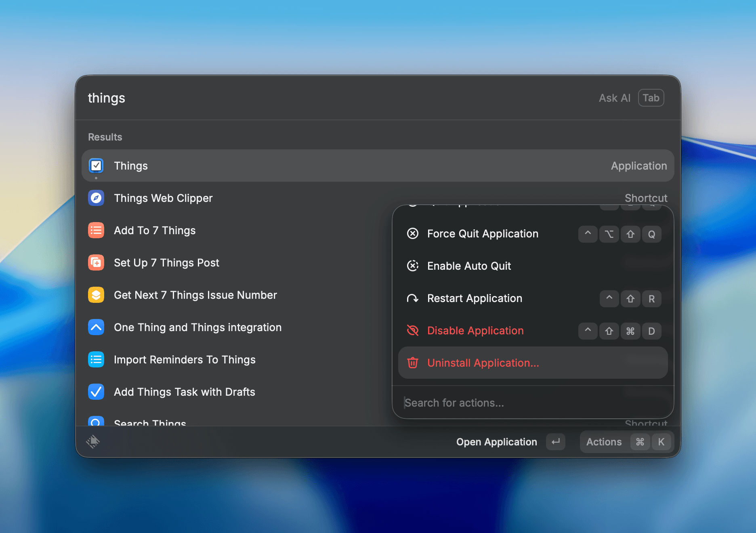The height and width of the screenshot is (533, 756).
Task: Disable Application from the actions panel
Action: point(475,330)
